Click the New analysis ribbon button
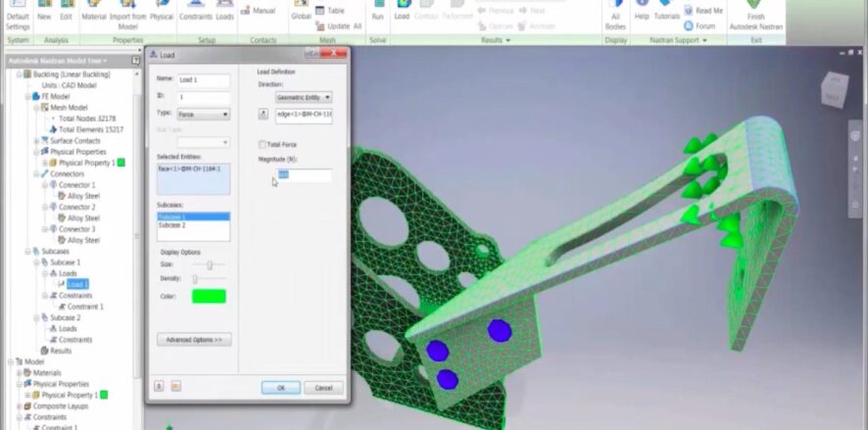868x430 pixels. [x=44, y=12]
